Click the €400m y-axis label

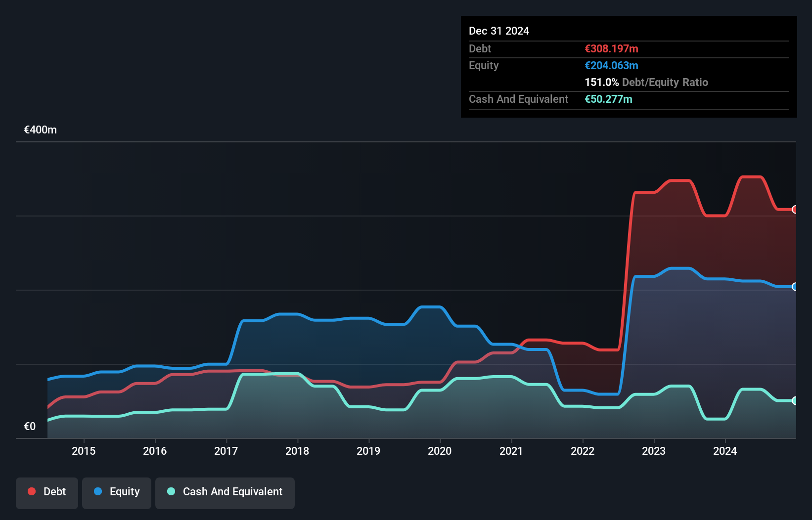pyautogui.click(x=41, y=130)
